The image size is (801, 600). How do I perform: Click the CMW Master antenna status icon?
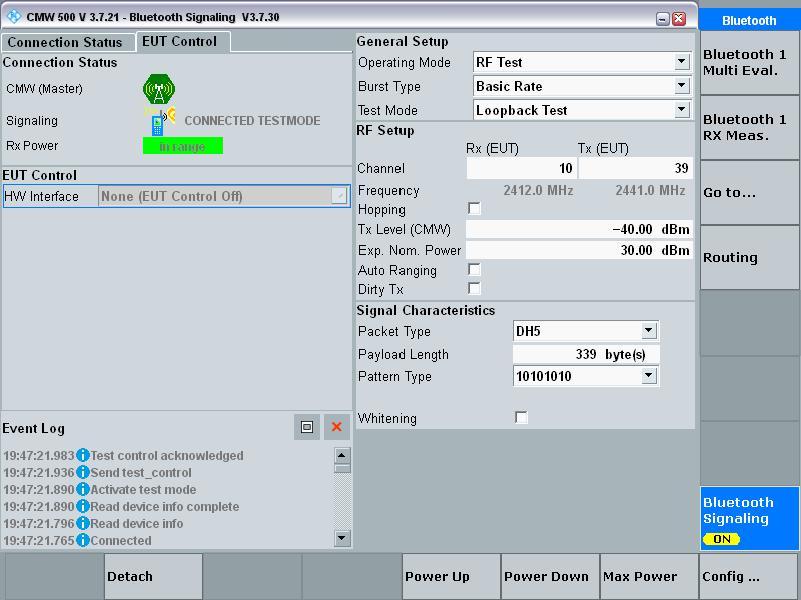159,89
